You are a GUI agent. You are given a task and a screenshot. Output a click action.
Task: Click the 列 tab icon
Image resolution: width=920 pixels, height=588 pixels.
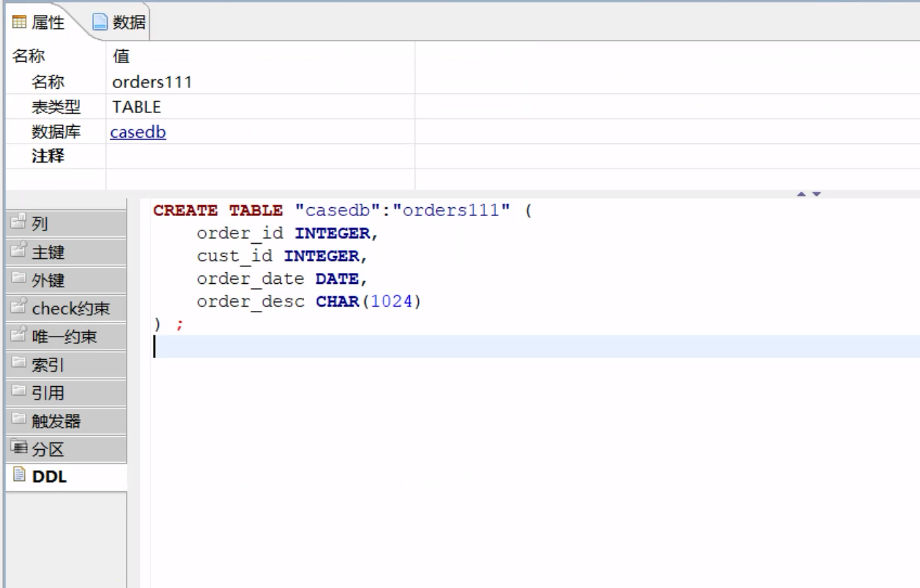point(20,223)
